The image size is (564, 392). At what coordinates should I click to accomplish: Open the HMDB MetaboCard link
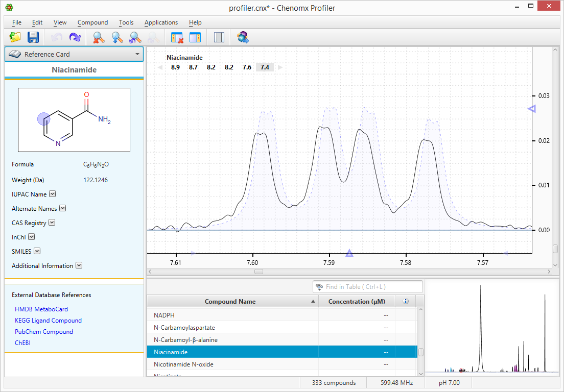point(41,309)
